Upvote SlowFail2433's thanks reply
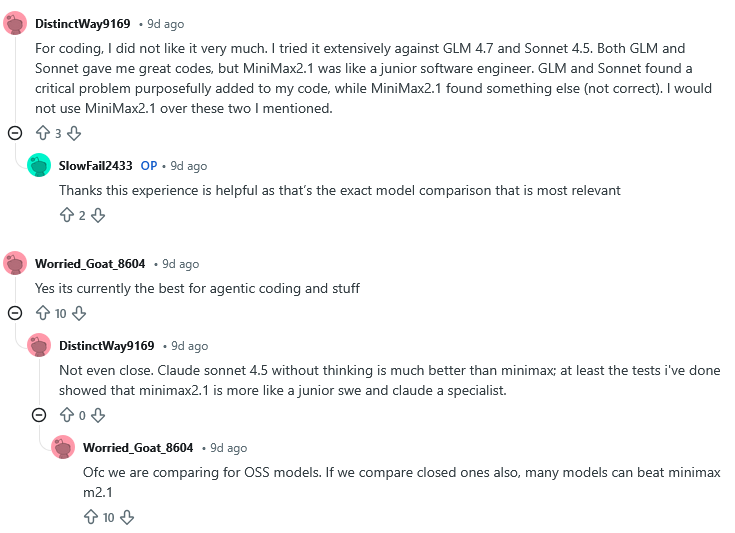The height and width of the screenshot is (533, 735). tap(66, 215)
